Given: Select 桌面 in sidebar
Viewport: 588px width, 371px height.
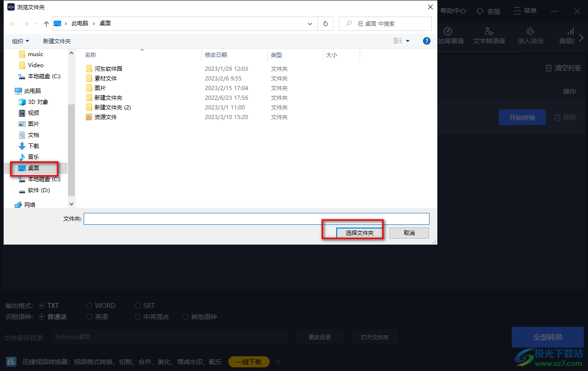Looking at the screenshot, I should coord(34,168).
